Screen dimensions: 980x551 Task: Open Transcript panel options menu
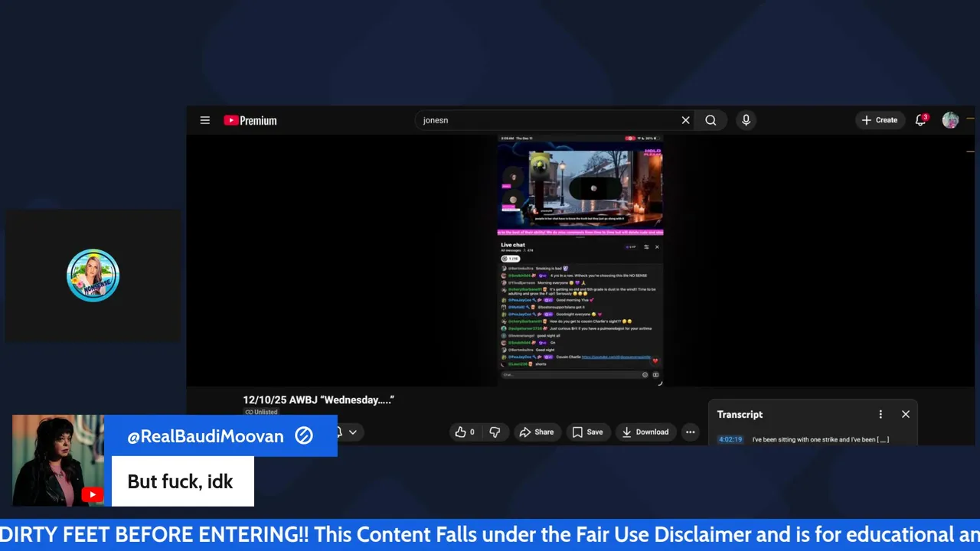(x=880, y=414)
